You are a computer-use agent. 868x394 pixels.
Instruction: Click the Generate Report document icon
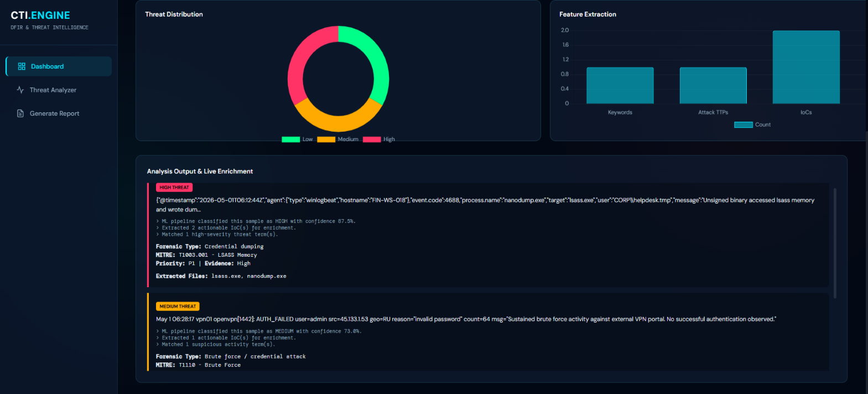(20, 113)
